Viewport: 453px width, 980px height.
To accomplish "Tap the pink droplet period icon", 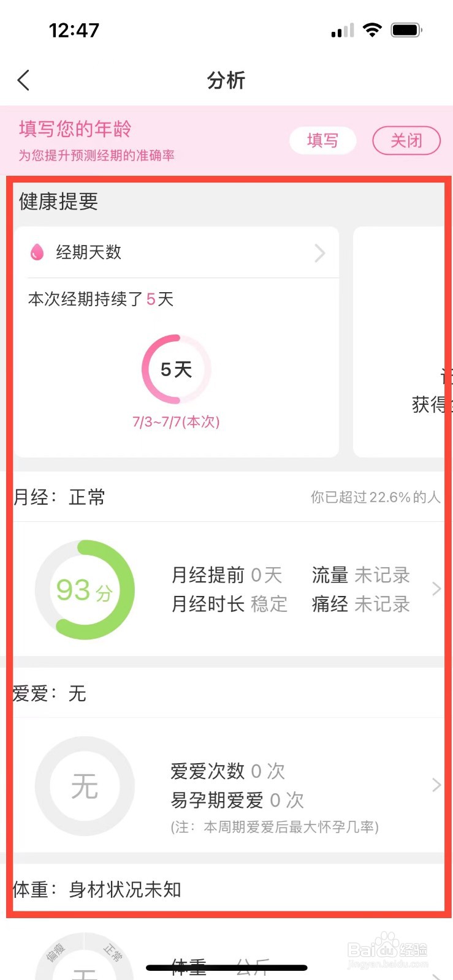I will (37, 252).
